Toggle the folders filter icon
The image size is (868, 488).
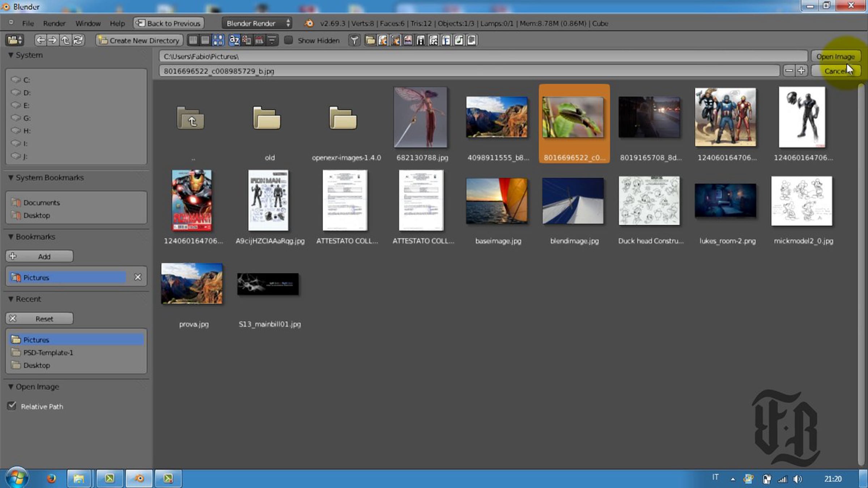click(370, 40)
